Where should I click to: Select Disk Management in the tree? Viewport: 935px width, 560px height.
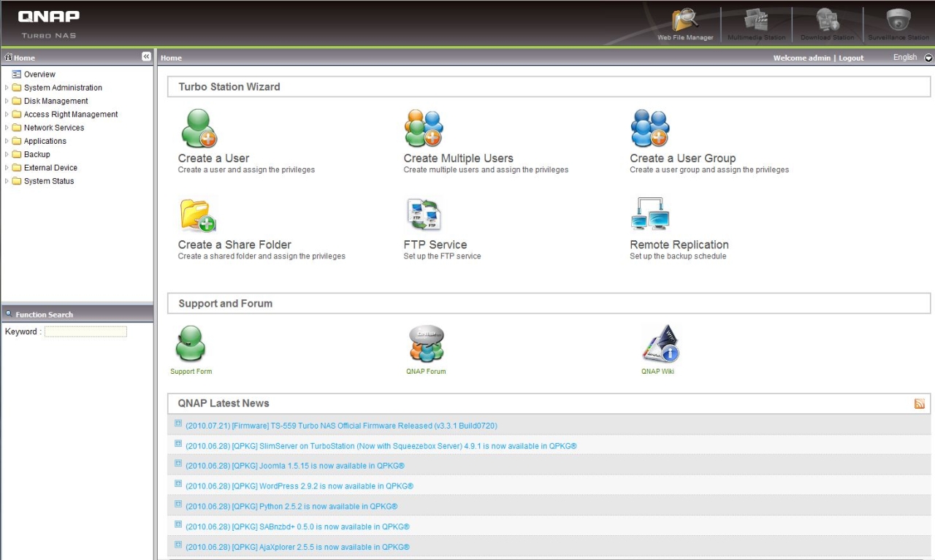(x=56, y=101)
